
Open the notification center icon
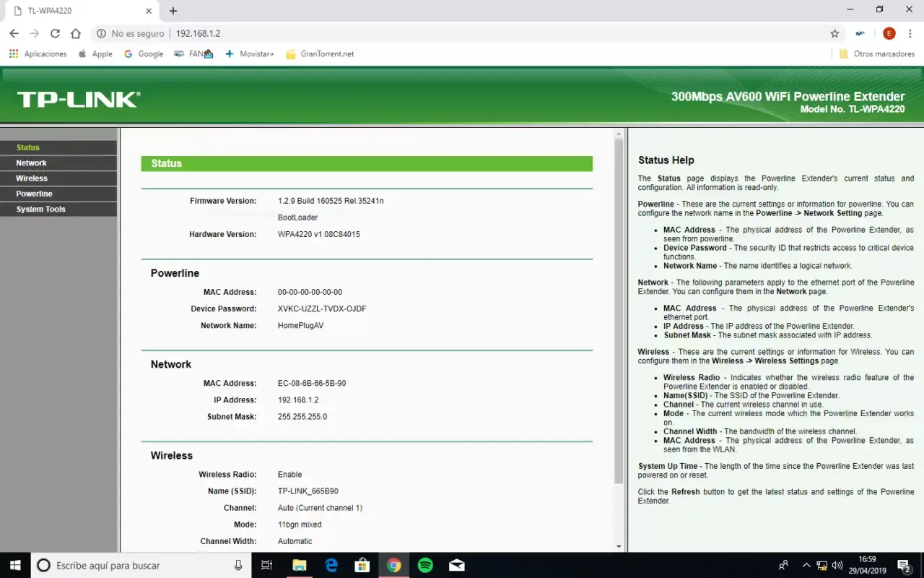(904, 565)
